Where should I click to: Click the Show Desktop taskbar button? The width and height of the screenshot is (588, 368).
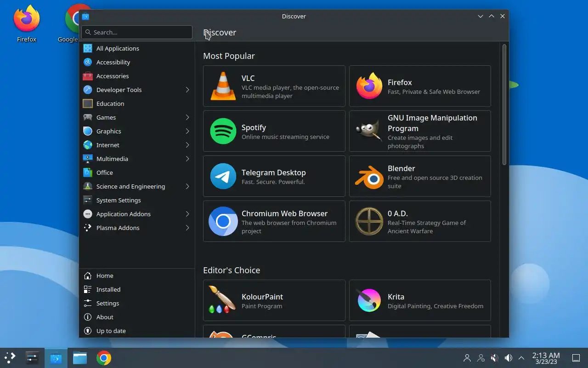pos(576,358)
